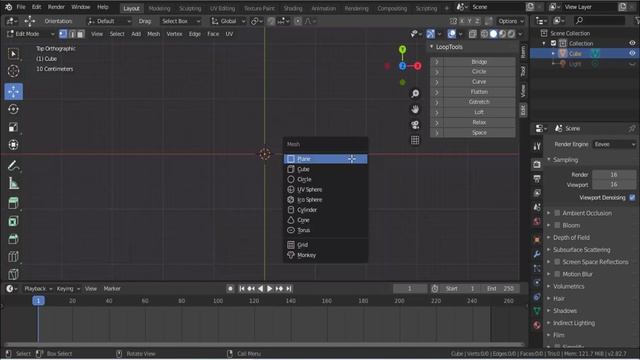This screenshot has width=640, height=360.
Task: Enable Motion Blur checkbox
Action: click(557, 274)
